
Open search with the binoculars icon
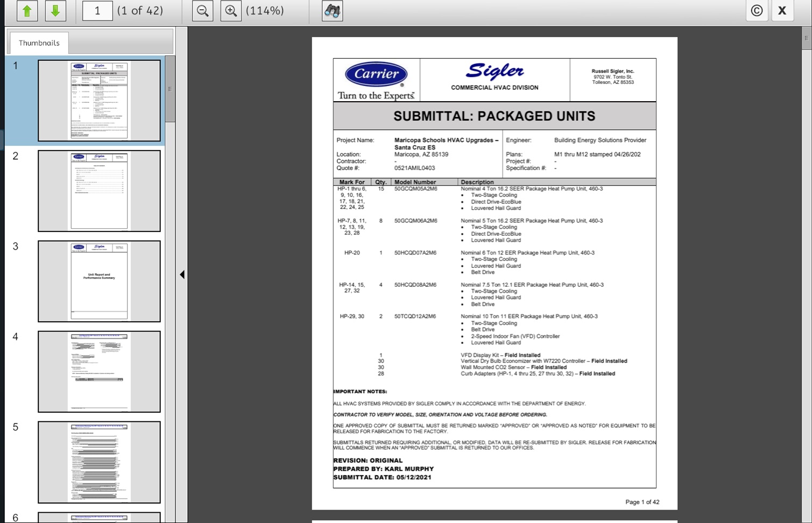tap(332, 11)
